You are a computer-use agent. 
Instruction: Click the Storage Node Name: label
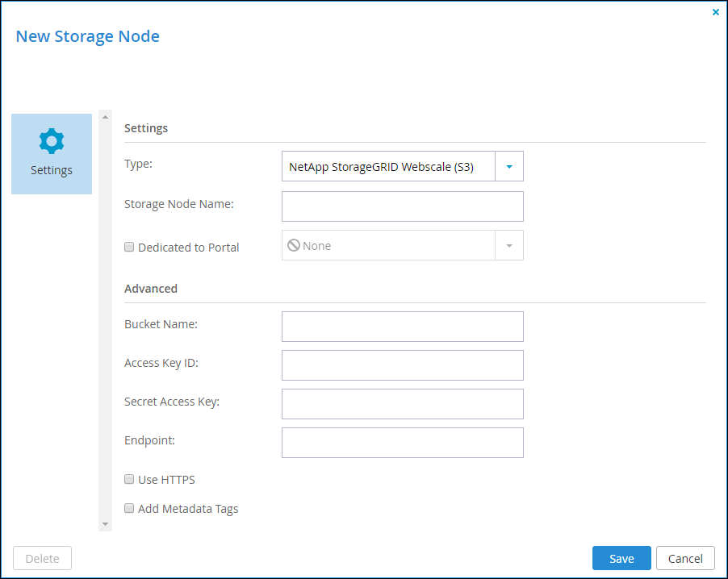coord(179,204)
